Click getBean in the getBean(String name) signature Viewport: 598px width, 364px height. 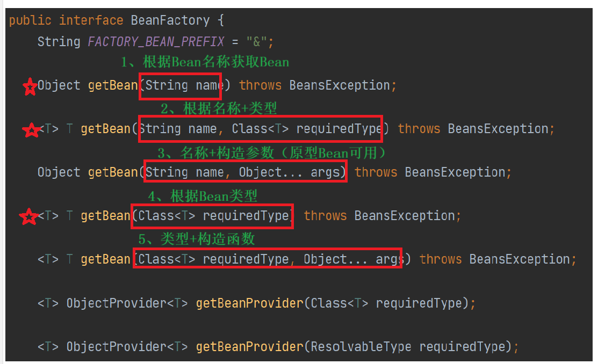113,85
